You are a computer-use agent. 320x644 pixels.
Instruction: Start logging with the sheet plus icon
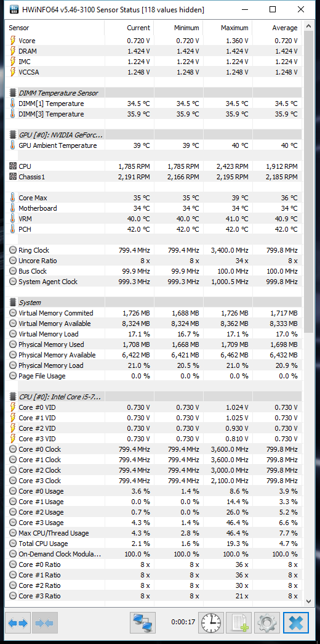point(239,622)
